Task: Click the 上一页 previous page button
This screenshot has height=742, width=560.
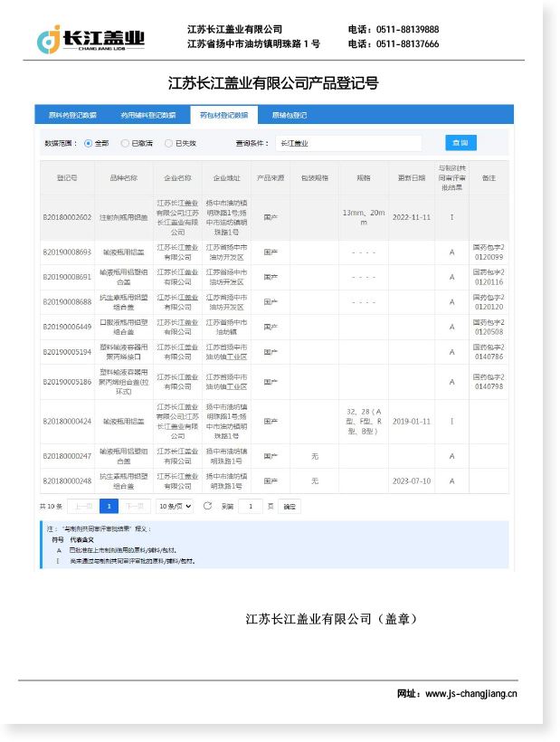Action: [x=81, y=506]
